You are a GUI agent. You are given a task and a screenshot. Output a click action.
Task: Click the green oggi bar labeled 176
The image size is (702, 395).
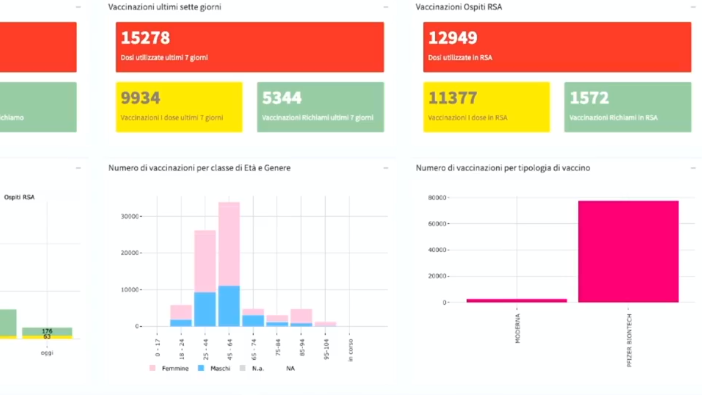click(x=47, y=331)
